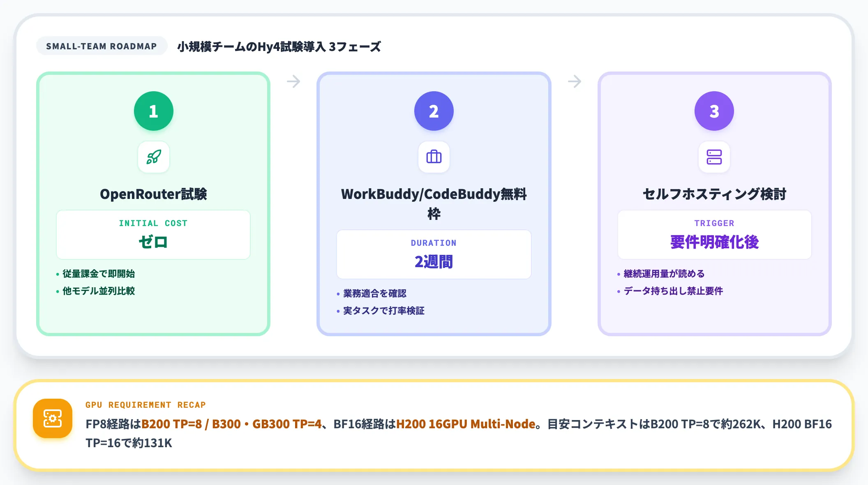Click the セルフホスティング検討 title
This screenshot has height=485, width=868.
click(714, 194)
